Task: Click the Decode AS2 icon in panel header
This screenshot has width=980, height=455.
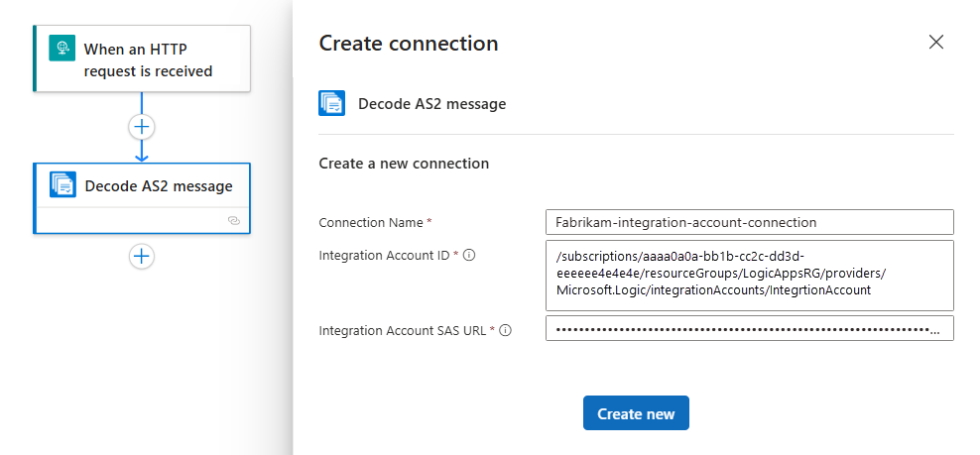Action: click(x=331, y=104)
